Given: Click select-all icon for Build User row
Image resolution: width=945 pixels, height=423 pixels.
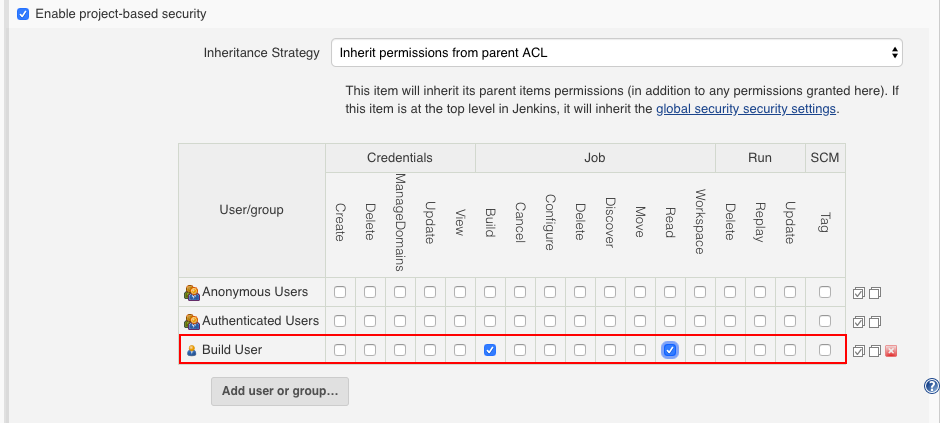Looking at the screenshot, I should click(x=859, y=351).
